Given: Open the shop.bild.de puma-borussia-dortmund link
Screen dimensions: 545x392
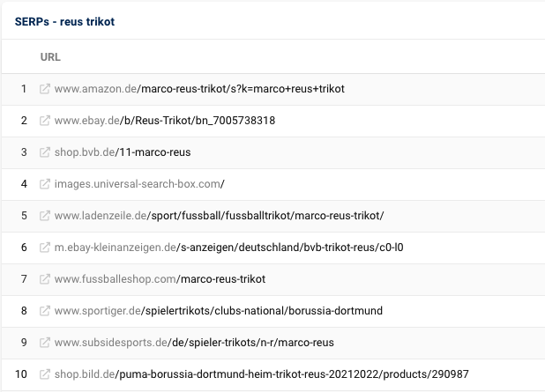Looking at the screenshot, I should [262, 374].
